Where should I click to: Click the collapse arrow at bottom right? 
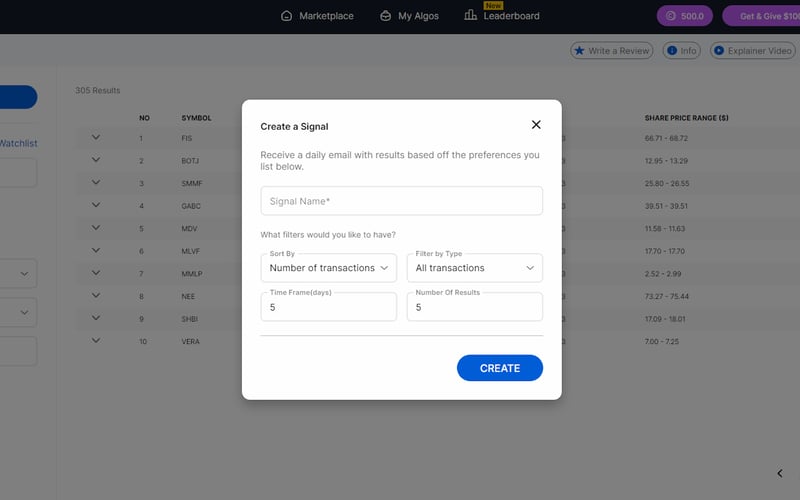[780, 473]
